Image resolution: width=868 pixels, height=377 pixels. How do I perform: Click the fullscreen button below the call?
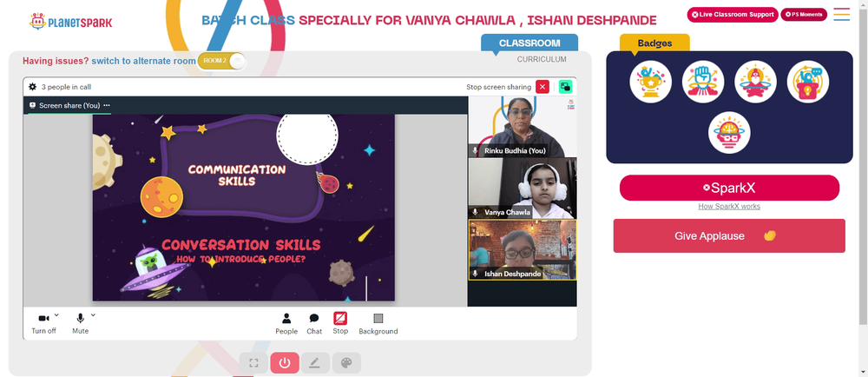(253, 362)
